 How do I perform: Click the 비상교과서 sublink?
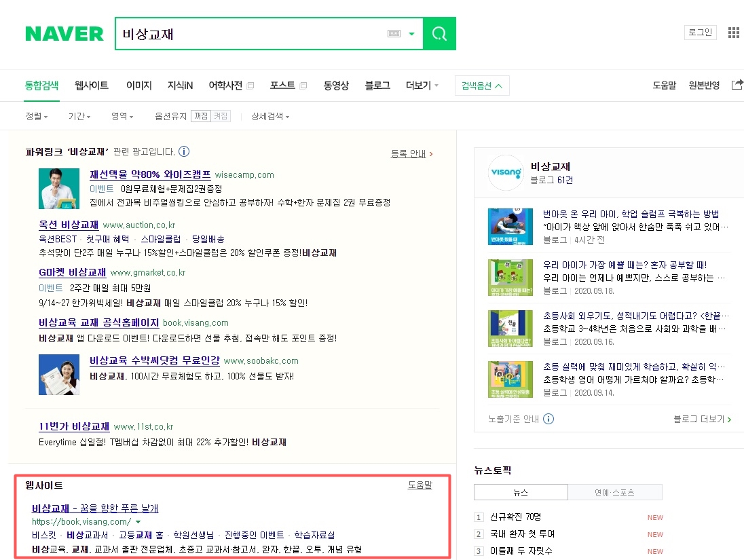pos(88,535)
